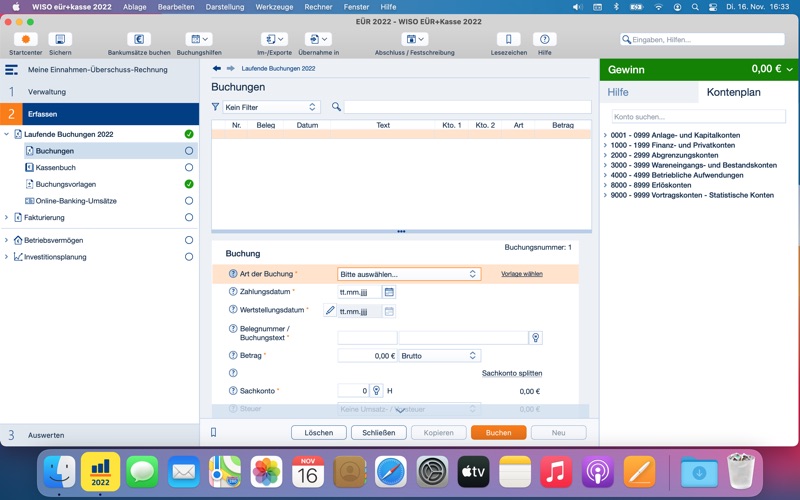Open the Brutto amount type dropdown
The height and width of the screenshot is (500, 800).
tap(439, 356)
